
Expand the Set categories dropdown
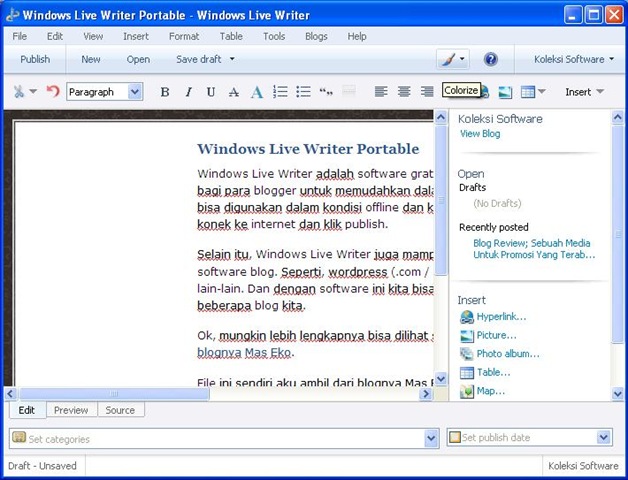pos(431,438)
